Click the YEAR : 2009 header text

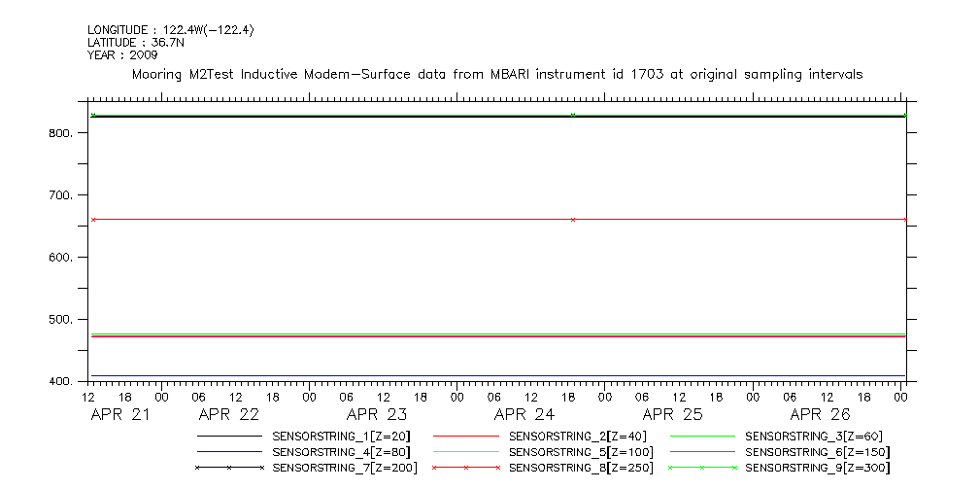122,54
